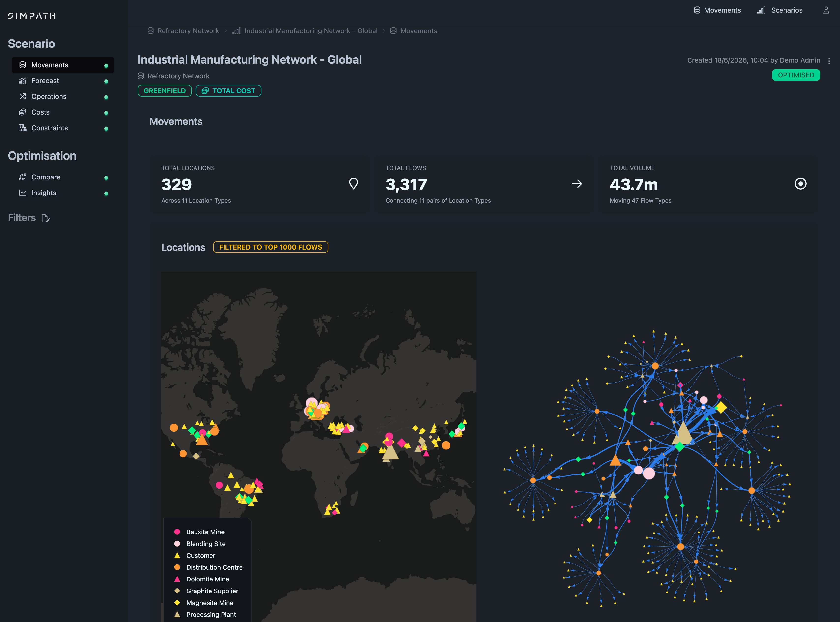Click the Compare icon
840x622 pixels.
pyautogui.click(x=23, y=177)
